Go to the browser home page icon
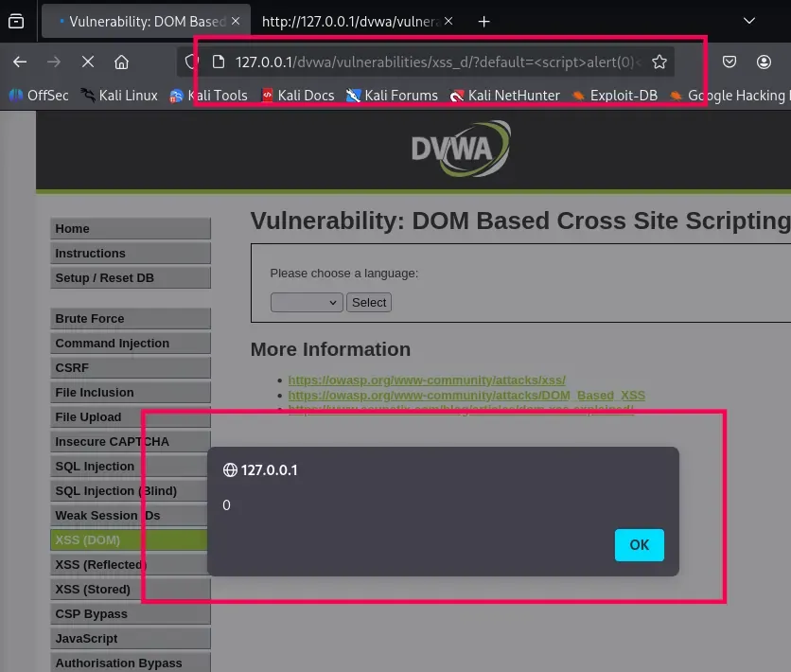 (x=121, y=62)
